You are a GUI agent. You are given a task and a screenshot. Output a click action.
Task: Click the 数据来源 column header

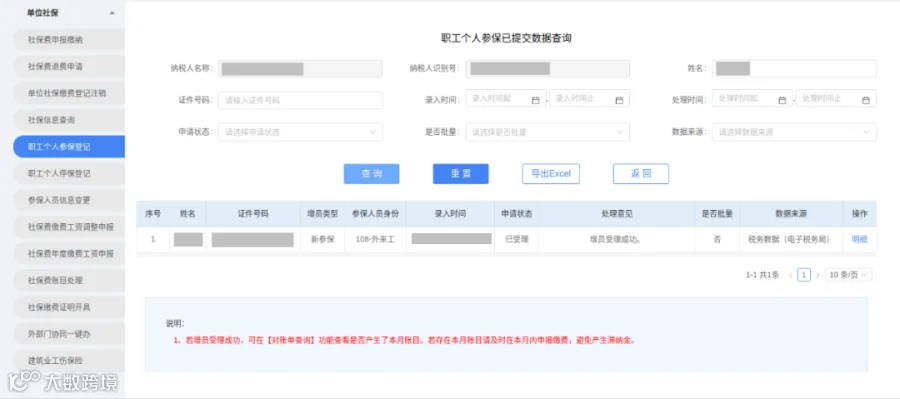pos(791,214)
